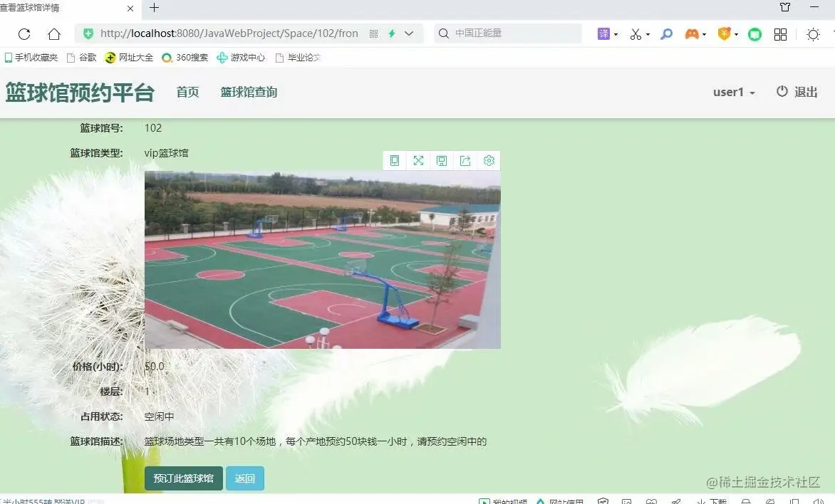Open the 谷歌 bookmark

81,58
